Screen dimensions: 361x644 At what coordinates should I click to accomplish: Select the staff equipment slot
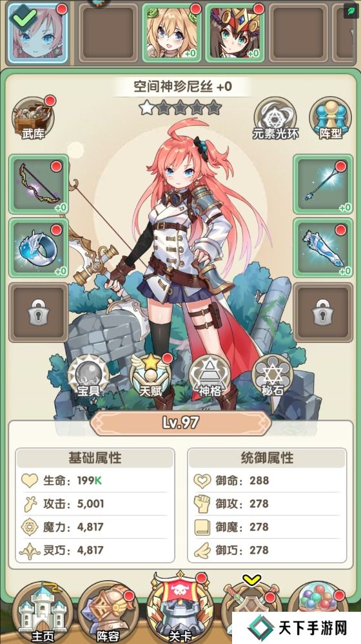(x=323, y=184)
